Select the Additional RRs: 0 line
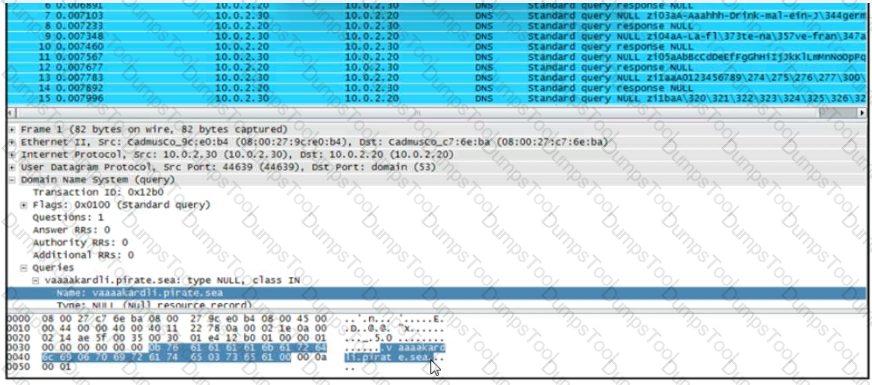The height and width of the screenshot is (385, 872). [83, 255]
